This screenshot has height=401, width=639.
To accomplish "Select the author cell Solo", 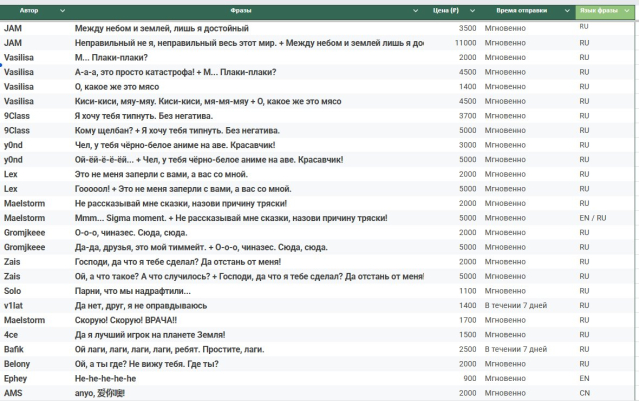I will (12, 291).
